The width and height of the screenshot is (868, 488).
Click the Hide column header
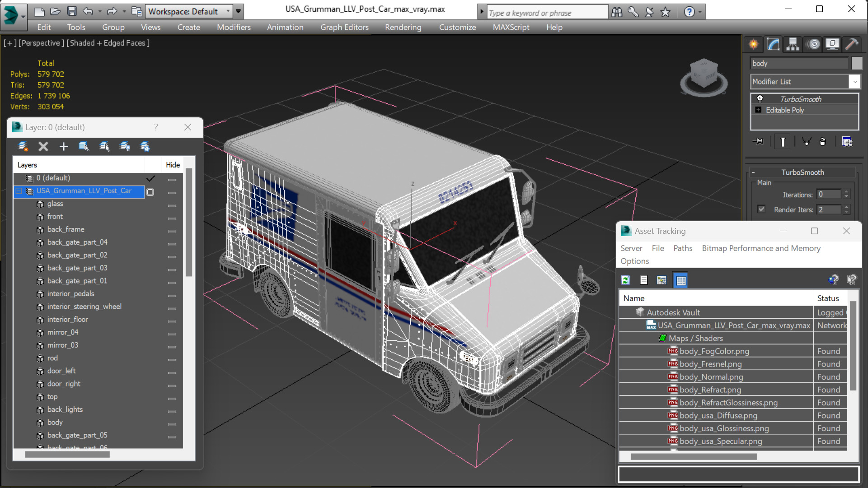173,165
